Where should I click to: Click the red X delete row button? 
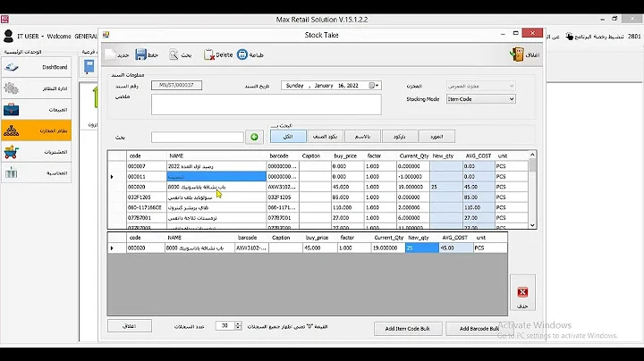pos(522,292)
